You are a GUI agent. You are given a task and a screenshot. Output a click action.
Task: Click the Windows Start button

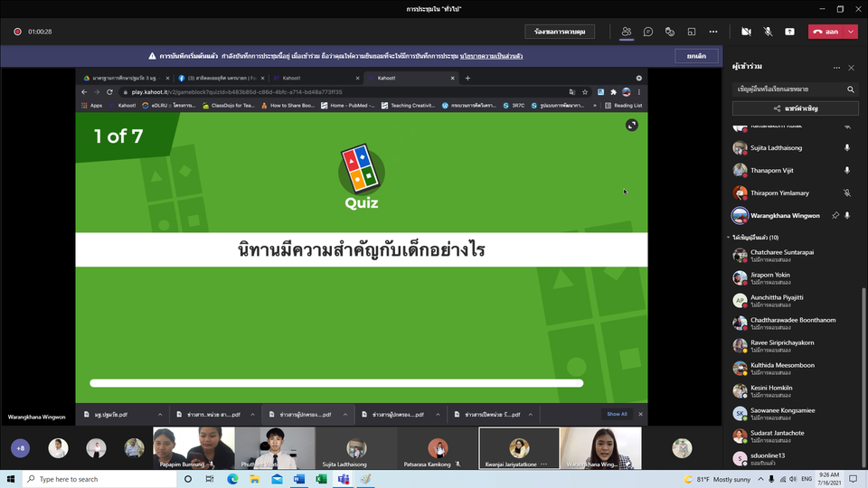pyautogui.click(x=11, y=479)
